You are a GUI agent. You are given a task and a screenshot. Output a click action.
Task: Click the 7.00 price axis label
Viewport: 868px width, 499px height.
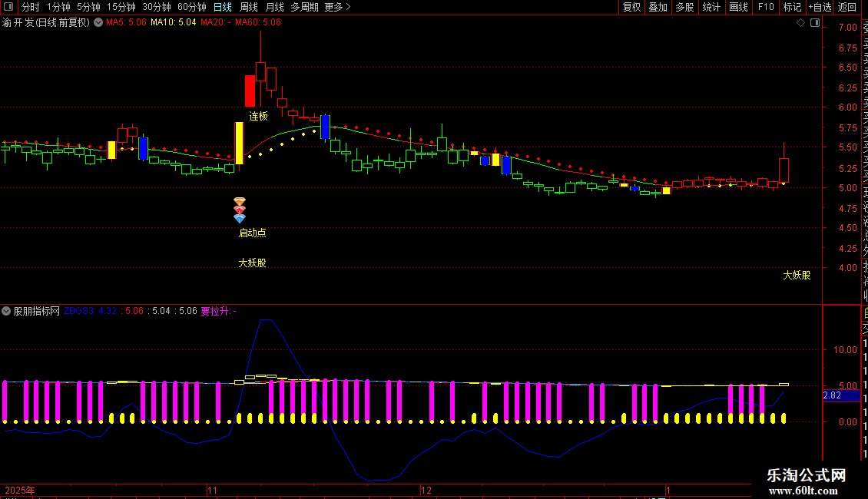[847, 27]
